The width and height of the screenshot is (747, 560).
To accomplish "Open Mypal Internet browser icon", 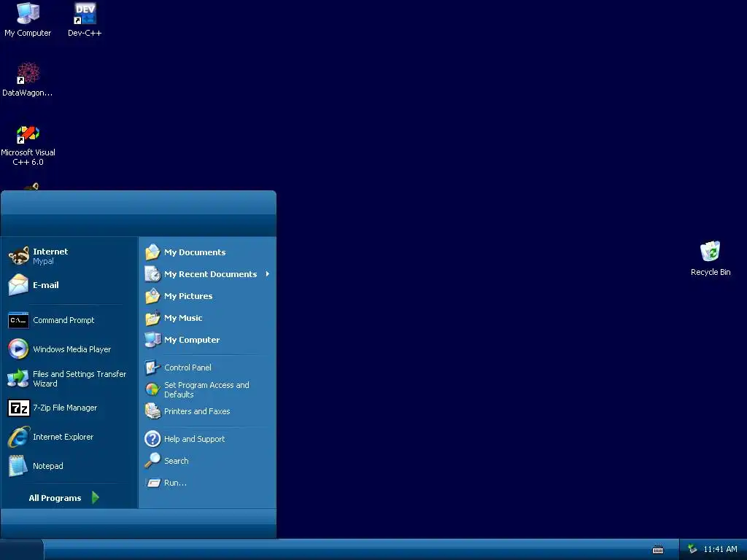I will tap(19, 256).
